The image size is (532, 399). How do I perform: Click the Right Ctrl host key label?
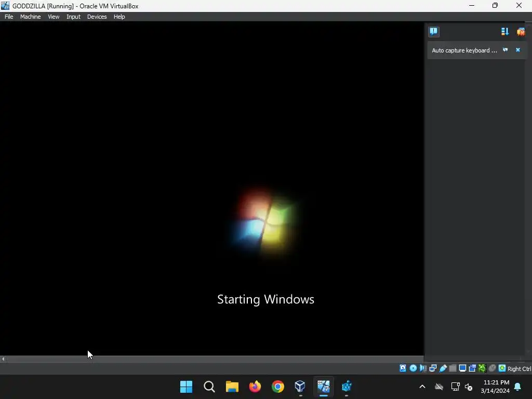point(520,369)
